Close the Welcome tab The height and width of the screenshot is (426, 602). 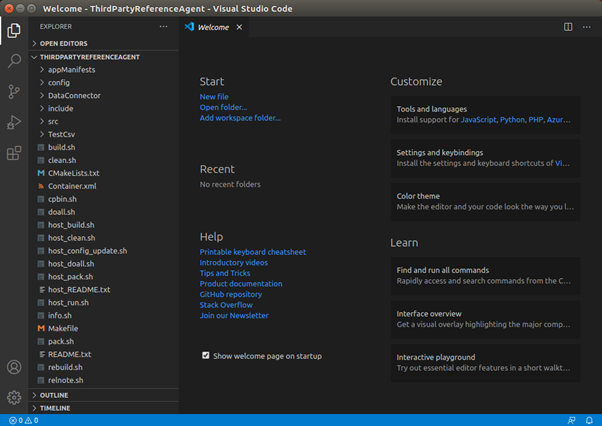tap(239, 27)
